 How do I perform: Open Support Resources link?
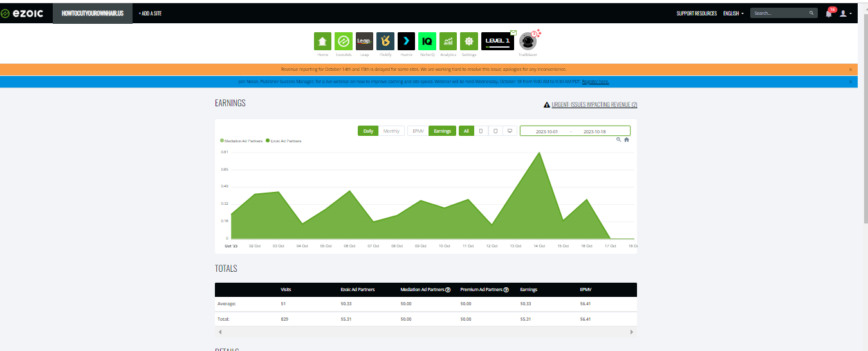[696, 14]
